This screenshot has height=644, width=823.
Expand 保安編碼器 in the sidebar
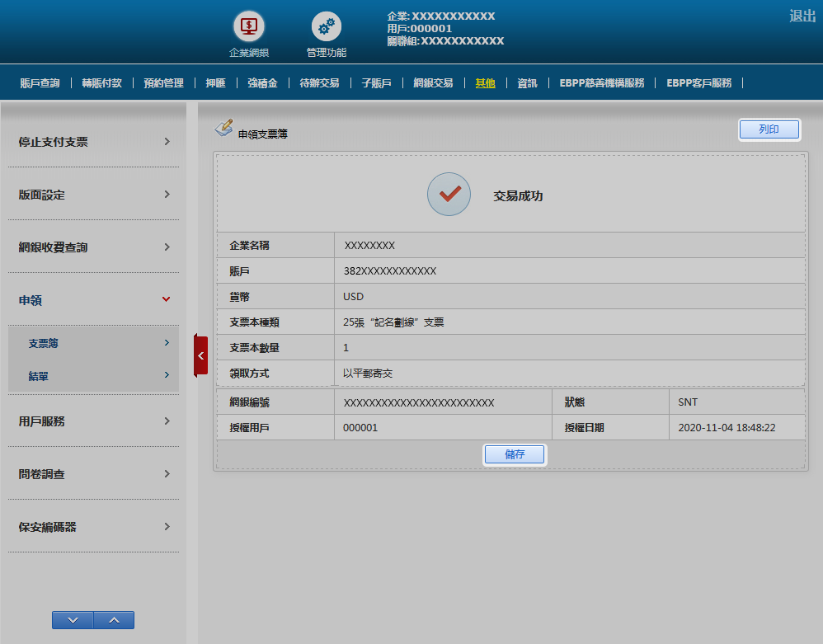tap(93, 526)
